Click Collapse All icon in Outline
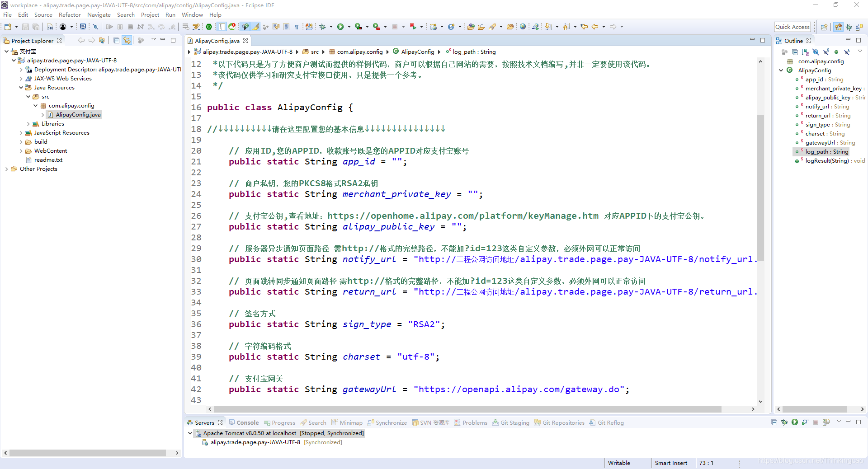 coord(795,52)
